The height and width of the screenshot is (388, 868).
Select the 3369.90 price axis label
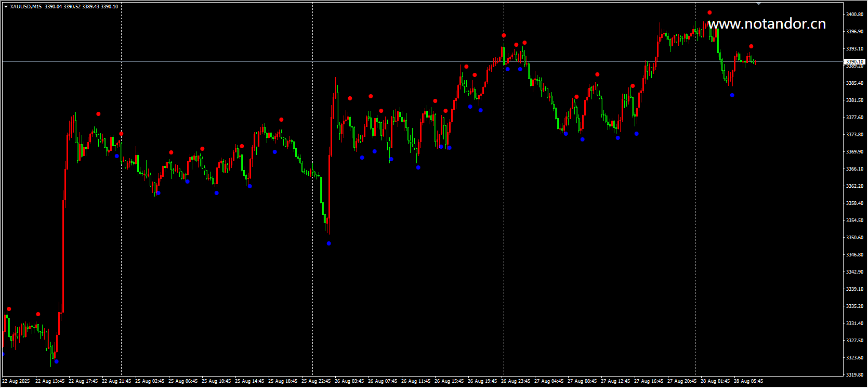click(x=854, y=152)
